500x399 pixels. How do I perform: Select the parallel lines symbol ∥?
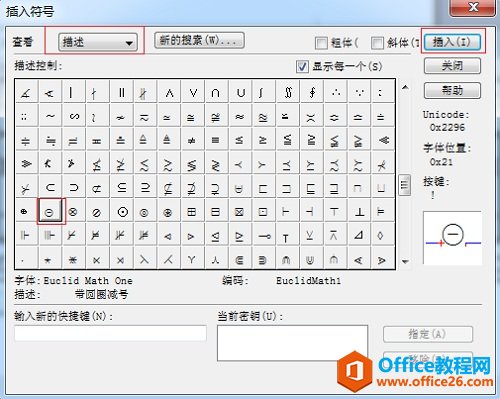tap(122, 92)
